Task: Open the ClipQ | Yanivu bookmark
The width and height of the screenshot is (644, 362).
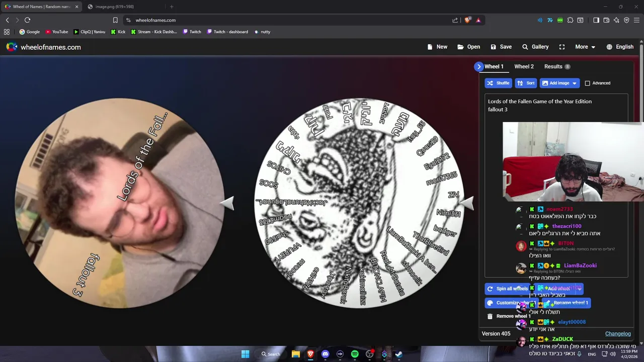Action: click(89, 32)
